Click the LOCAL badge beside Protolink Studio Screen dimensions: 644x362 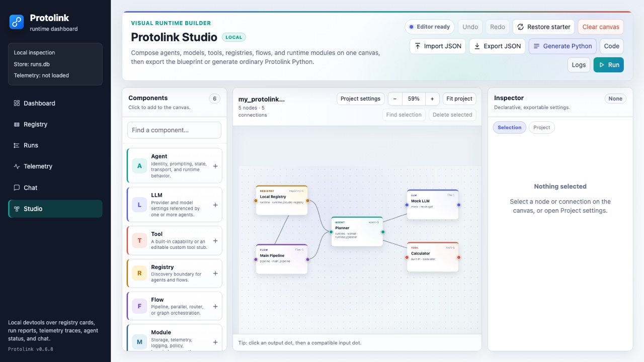(233, 37)
